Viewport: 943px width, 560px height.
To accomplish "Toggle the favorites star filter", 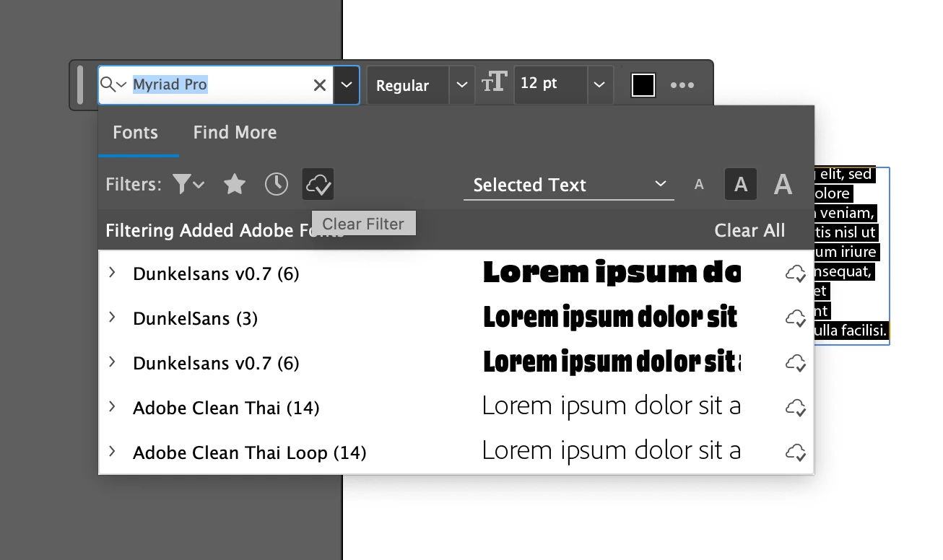I will coord(235,185).
